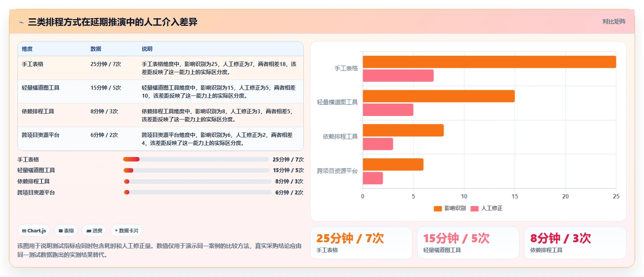Image resolution: width=644 pixels, height=277 pixels.
Task: Click the 数据卡片 tag chip
Action: tap(127, 231)
